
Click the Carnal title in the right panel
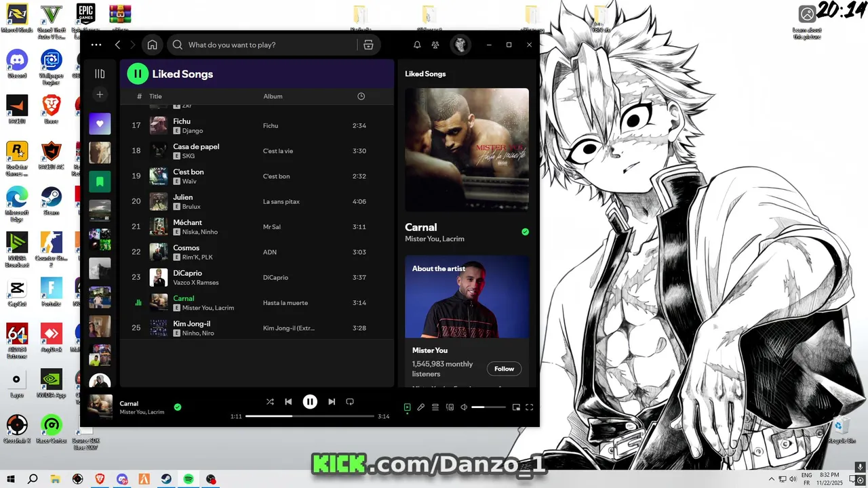(421, 227)
